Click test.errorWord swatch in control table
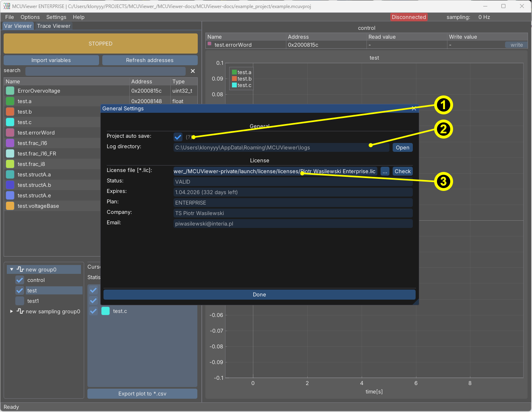The width and height of the screenshot is (532, 412). click(x=209, y=43)
